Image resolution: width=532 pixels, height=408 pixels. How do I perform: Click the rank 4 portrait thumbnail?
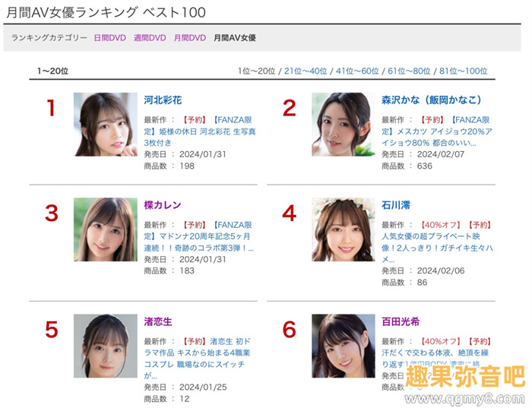344,229
